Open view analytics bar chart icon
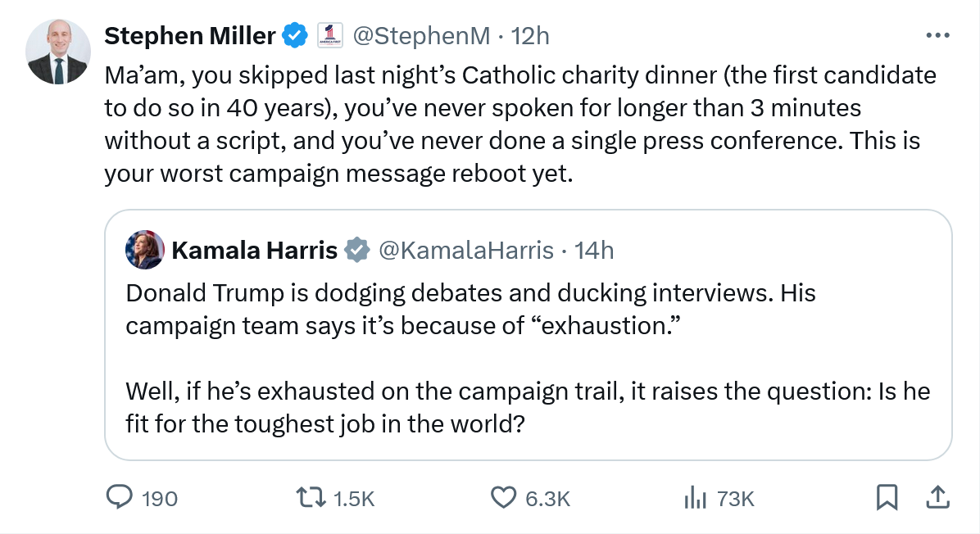The height and width of the screenshot is (534, 980). [x=695, y=497]
